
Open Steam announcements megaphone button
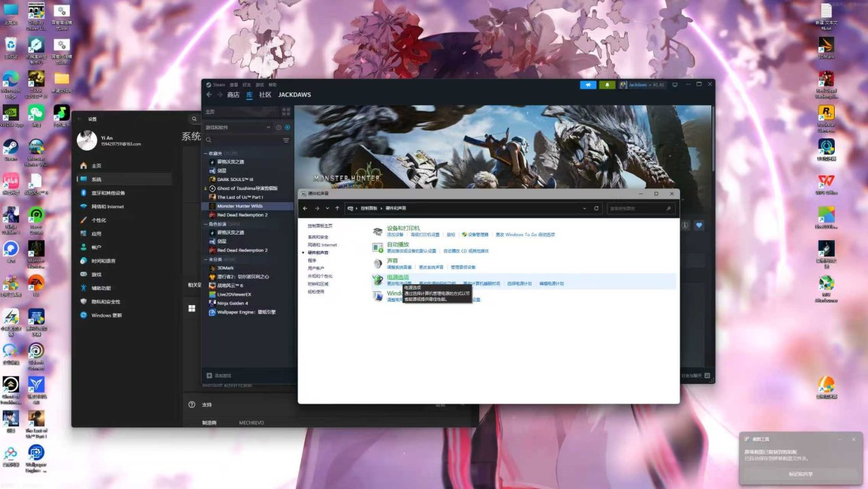point(588,85)
